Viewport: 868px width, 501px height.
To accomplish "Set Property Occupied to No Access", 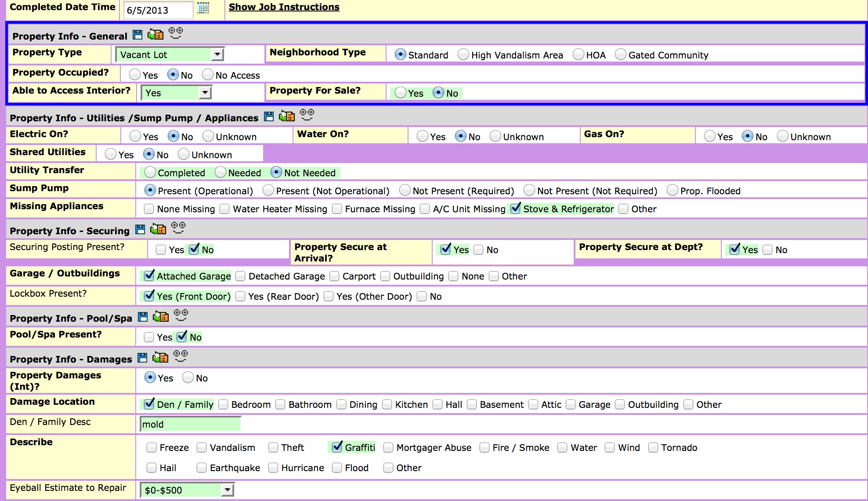I will click(208, 75).
